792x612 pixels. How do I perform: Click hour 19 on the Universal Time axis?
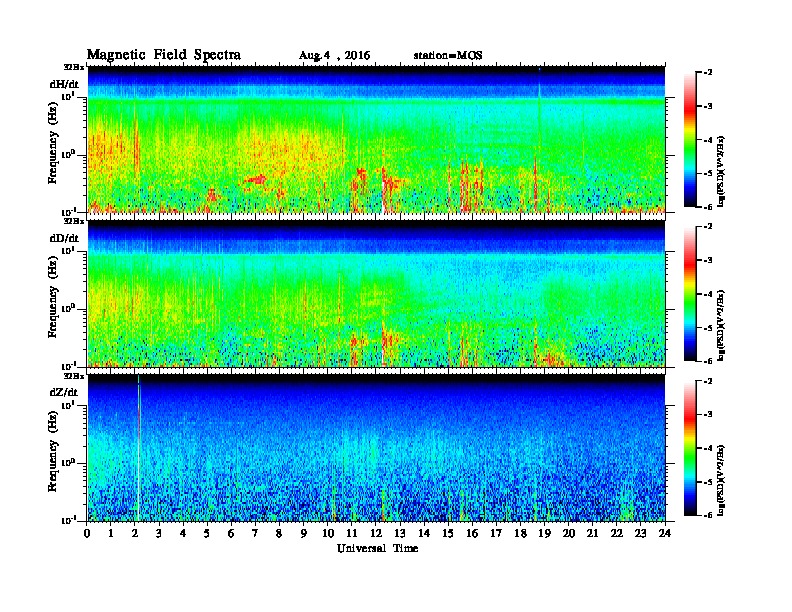point(544,534)
